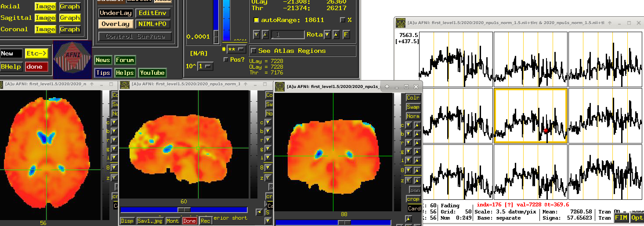Image resolution: width=644 pixels, height=226 pixels.
Task: Enable See Atlas Regions checkbox
Action: tap(253, 51)
